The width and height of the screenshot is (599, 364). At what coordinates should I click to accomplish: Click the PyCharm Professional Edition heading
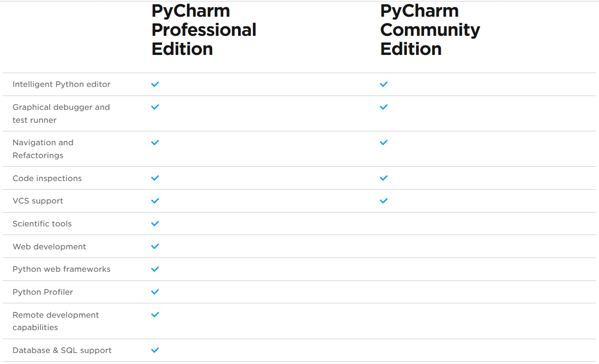(204, 30)
